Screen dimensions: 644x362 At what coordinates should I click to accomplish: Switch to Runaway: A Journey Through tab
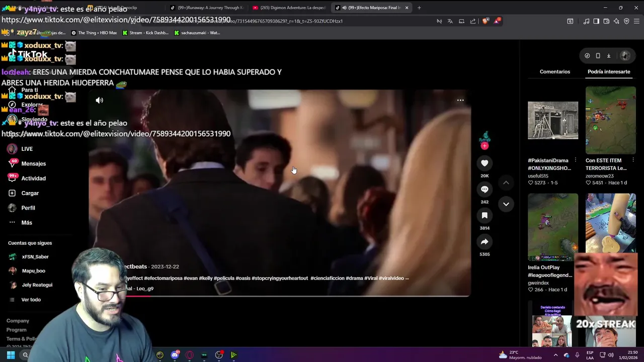(x=207, y=8)
